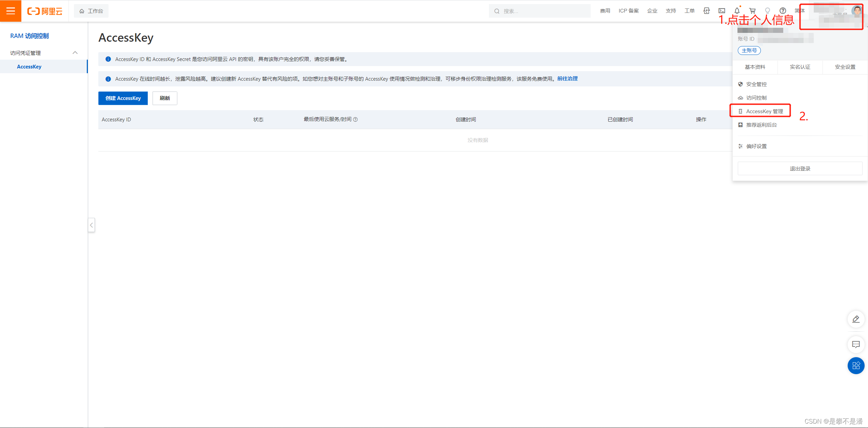Click the info icon beside 最后使用云服务/时间

point(355,119)
